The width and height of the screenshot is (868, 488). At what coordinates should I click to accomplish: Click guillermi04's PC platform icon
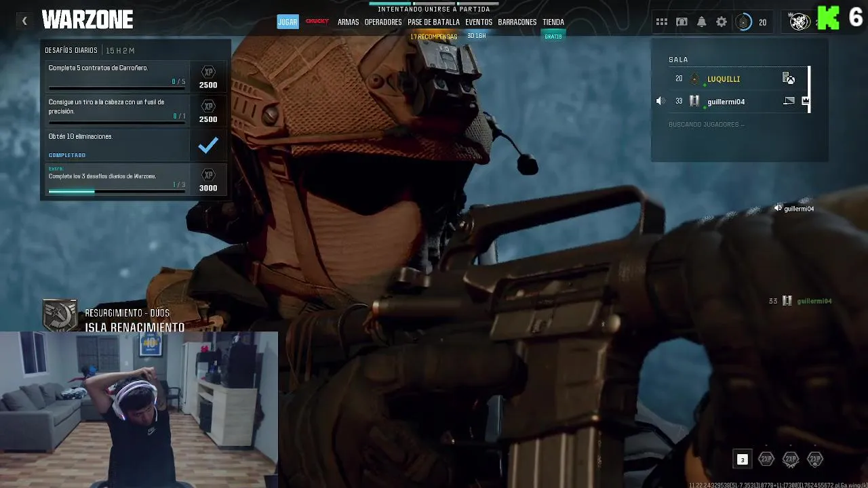[789, 101]
